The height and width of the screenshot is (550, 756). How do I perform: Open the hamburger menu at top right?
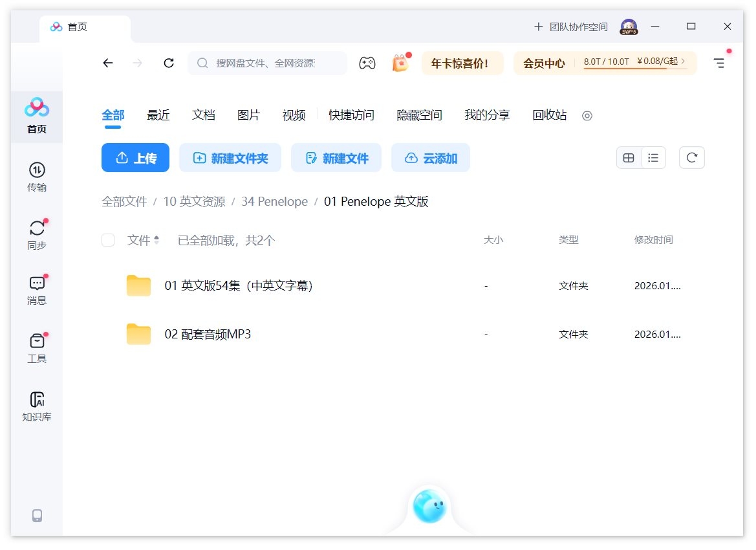718,63
